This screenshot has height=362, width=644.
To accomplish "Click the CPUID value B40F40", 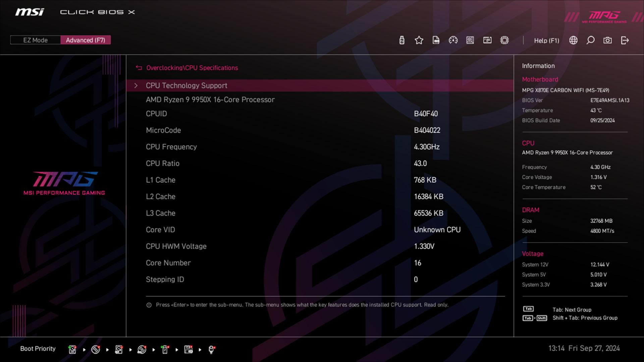I will pyautogui.click(x=426, y=114).
